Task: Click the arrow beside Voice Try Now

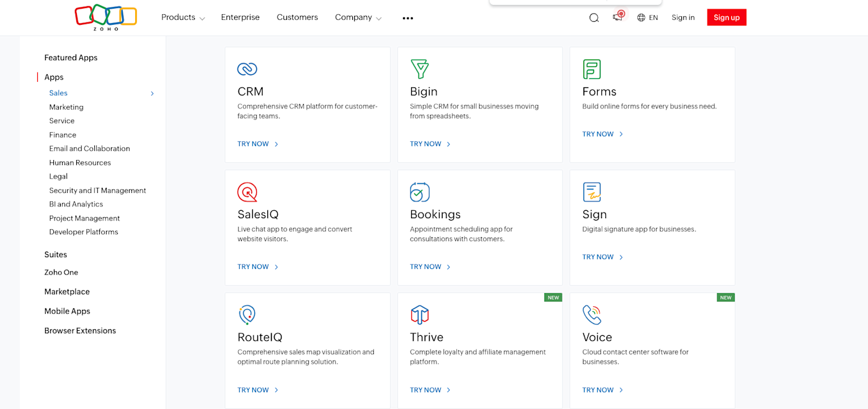Action: [x=621, y=390]
